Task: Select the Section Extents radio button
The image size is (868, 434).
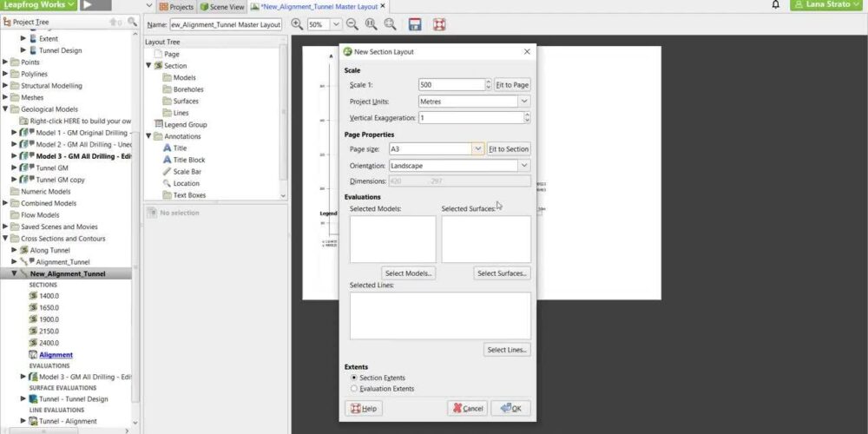Action: tap(353, 378)
